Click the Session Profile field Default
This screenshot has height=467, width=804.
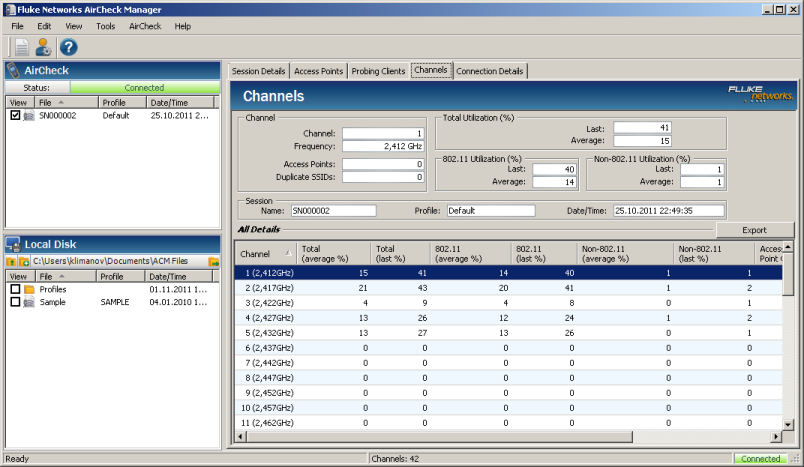tap(491, 211)
